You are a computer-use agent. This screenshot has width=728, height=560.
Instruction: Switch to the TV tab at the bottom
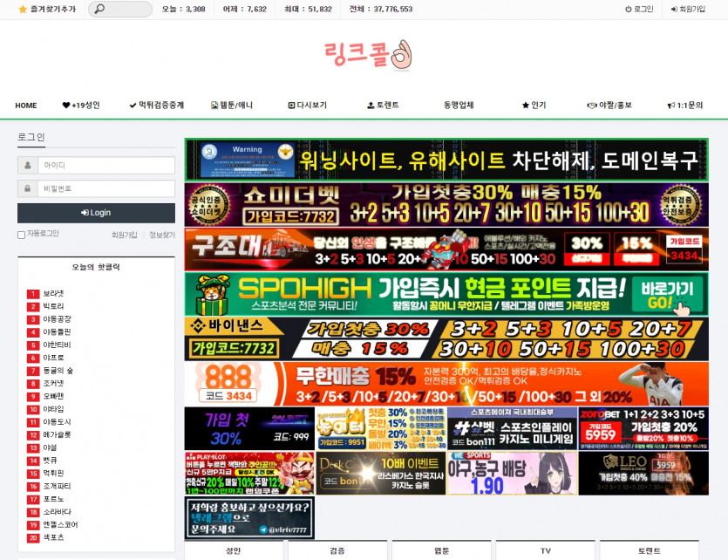click(546, 550)
